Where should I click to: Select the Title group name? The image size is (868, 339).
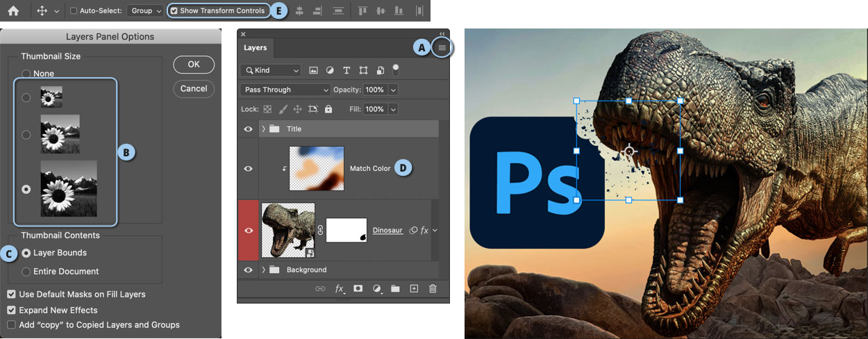point(294,129)
